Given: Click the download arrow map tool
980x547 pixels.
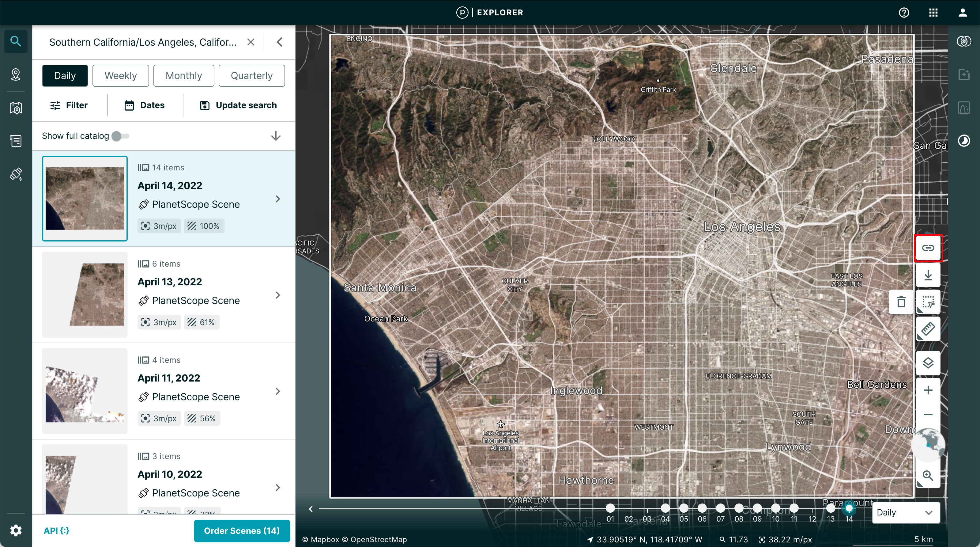Looking at the screenshot, I should click(x=928, y=275).
